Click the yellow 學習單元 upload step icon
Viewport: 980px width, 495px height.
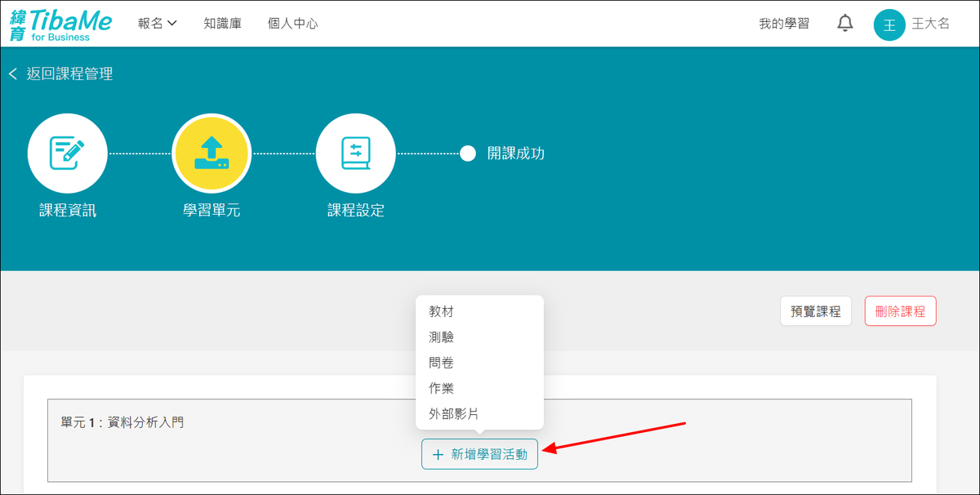212,154
